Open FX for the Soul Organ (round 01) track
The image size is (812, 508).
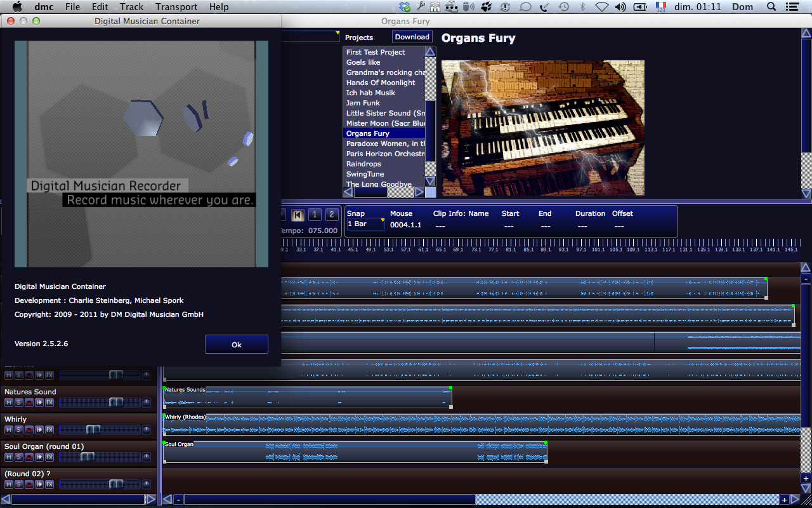[50, 457]
